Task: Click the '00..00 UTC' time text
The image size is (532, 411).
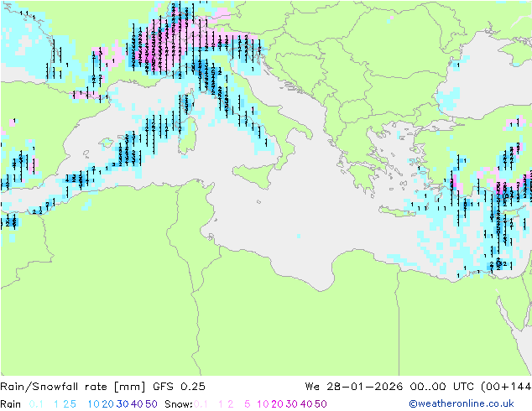Action: click(x=442, y=387)
